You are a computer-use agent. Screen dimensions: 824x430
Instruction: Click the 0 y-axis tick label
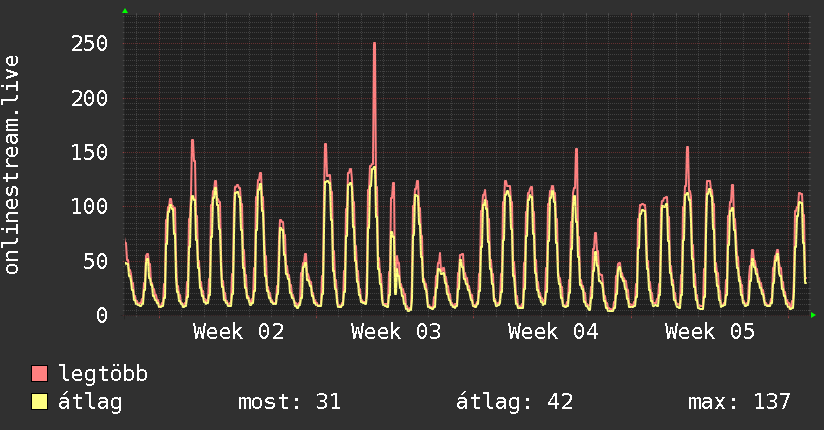pyautogui.click(x=102, y=315)
